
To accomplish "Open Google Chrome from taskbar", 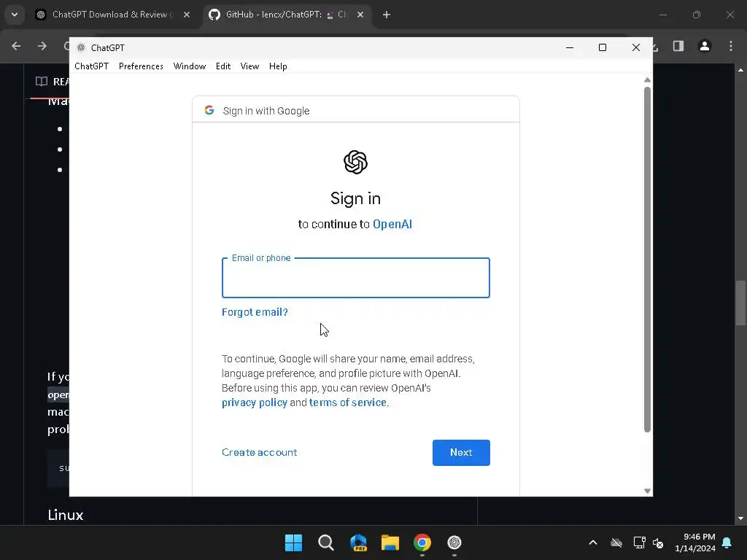I will pyautogui.click(x=422, y=542).
